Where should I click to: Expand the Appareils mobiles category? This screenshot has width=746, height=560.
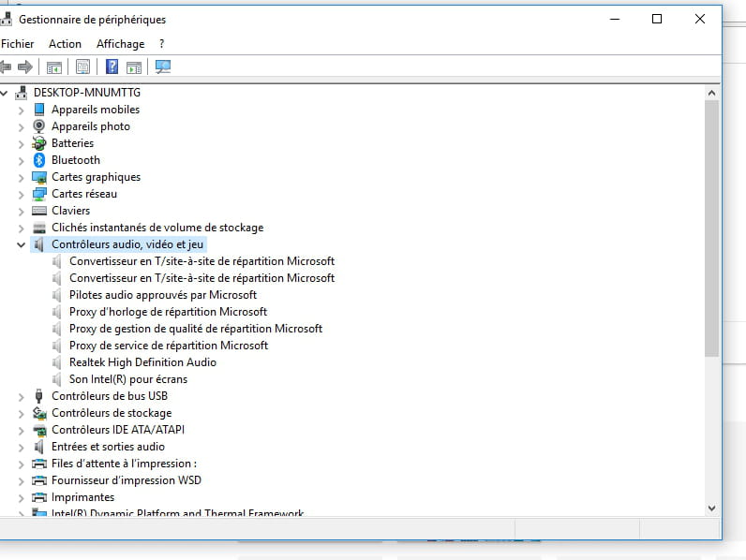coord(21,111)
